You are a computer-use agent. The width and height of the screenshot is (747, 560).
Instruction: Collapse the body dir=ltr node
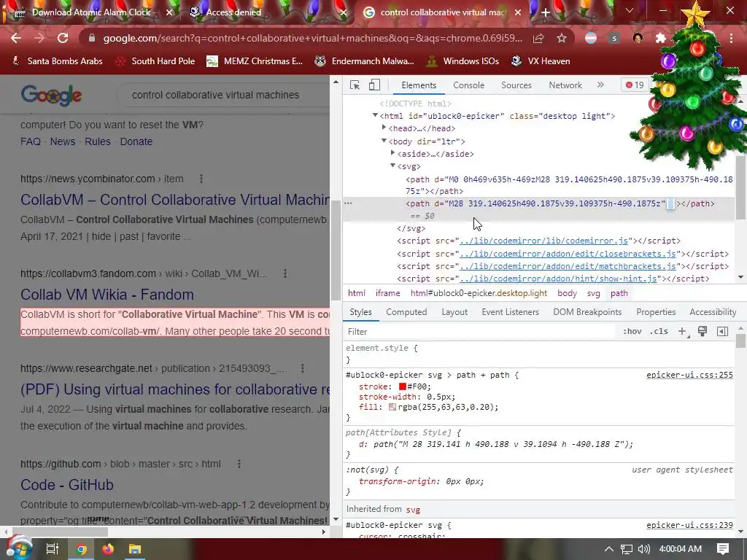tap(384, 141)
